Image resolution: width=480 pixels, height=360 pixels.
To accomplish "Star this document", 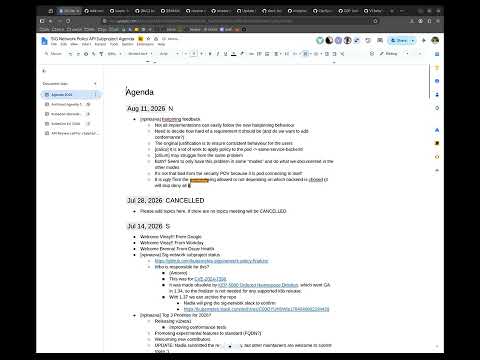I will pyautogui.click(x=148, y=39).
